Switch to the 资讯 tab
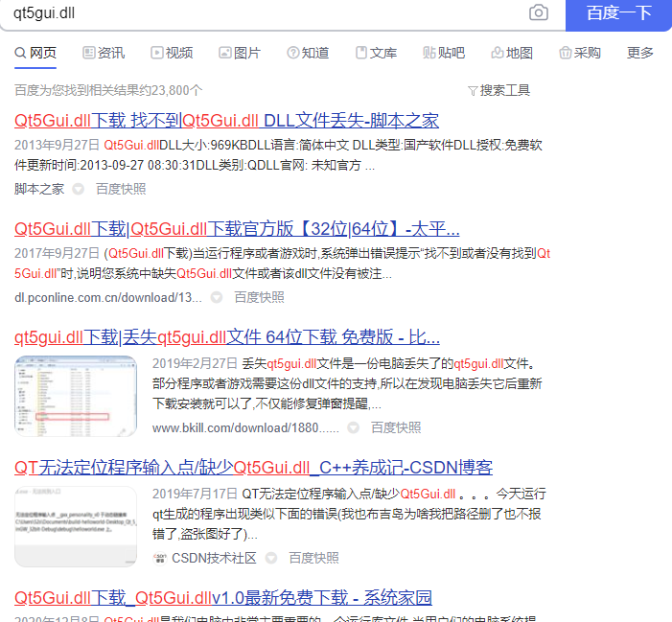The width and height of the screenshot is (672, 622). (104, 53)
